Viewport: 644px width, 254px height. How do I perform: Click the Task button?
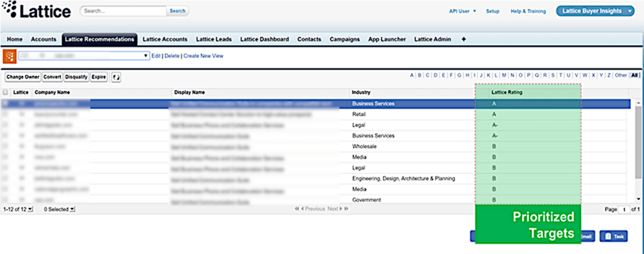pyautogui.click(x=614, y=236)
